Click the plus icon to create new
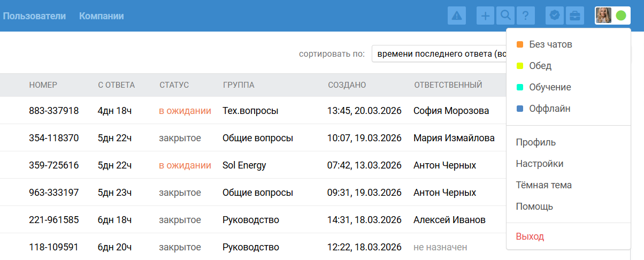 (x=486, y=16)
